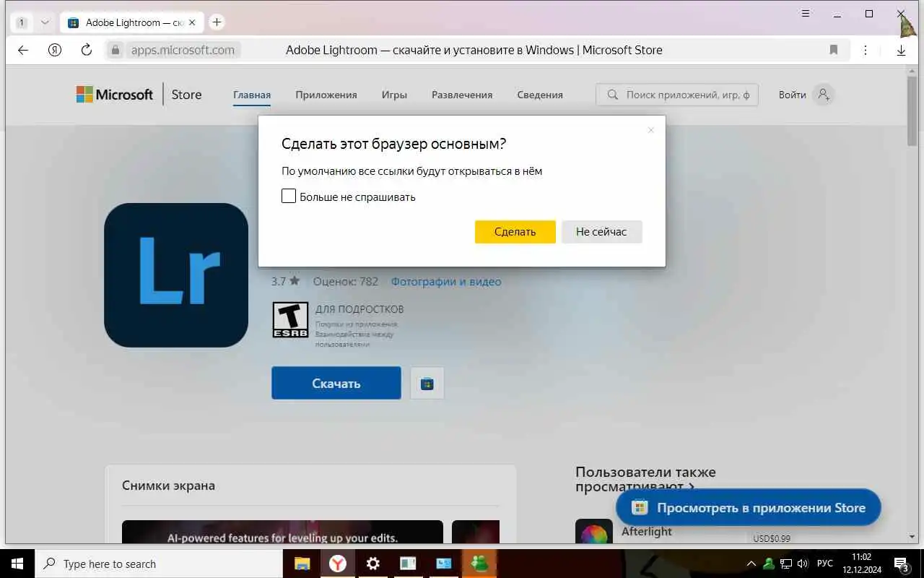Image resolution: width=924 pixels, height=578 pixels.
Task: Click the yellow Сделать button
Action: point(515,232)
